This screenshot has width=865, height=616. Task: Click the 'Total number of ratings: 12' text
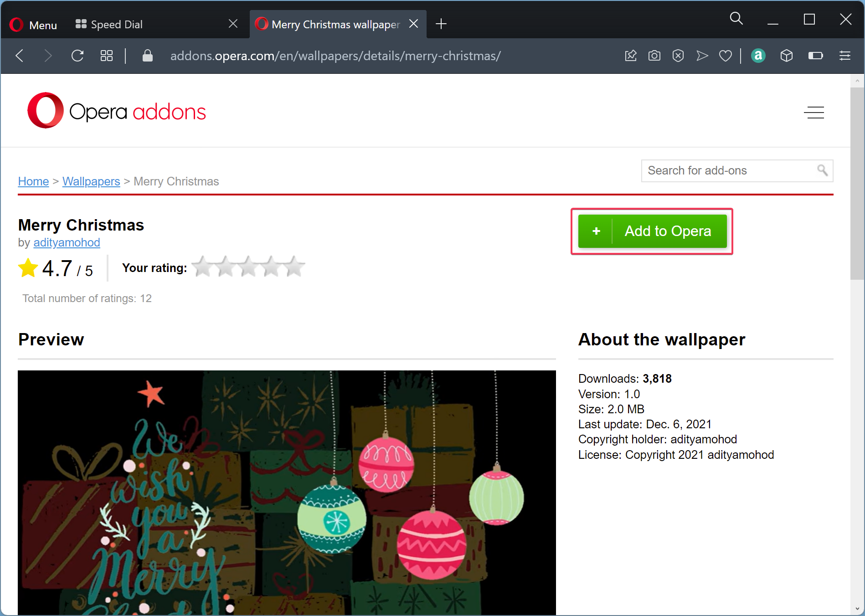pyautogui.click(x=87, y=298)
